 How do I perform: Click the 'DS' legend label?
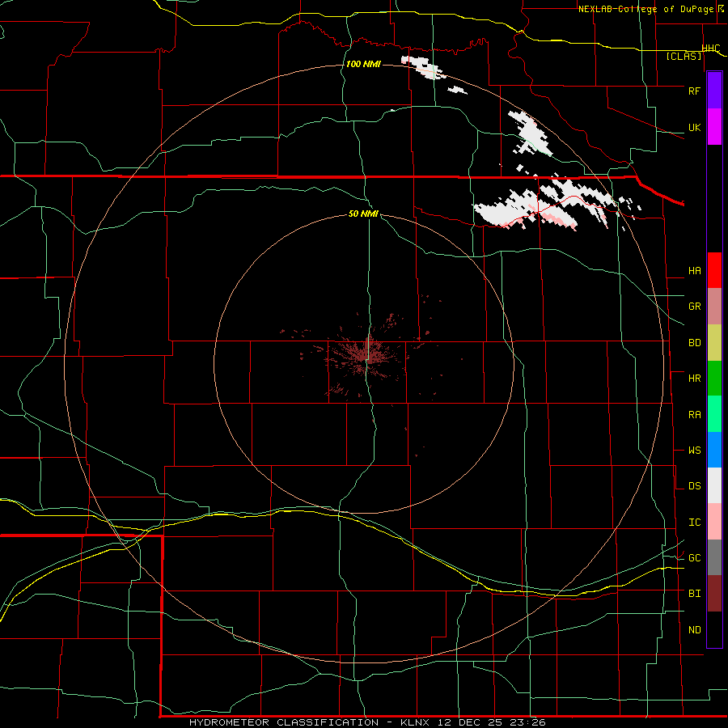pyautogui.click(x=694, y=486)
